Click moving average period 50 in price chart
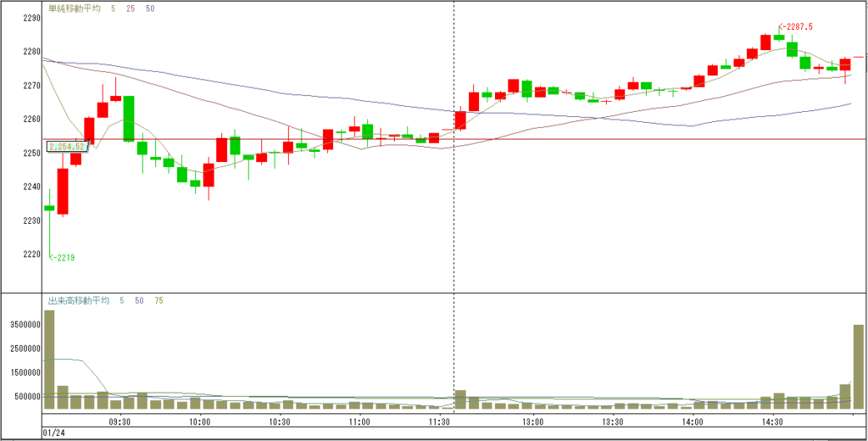Viewport: 868px width, 441px height. (151, 8)
